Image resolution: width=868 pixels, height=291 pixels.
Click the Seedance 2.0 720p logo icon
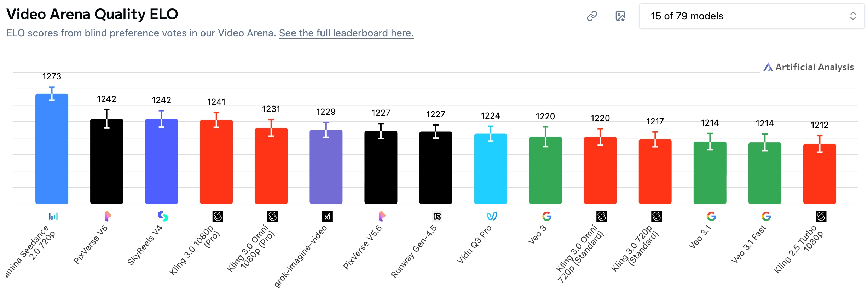pyautogui.click(x=53, y=216)
